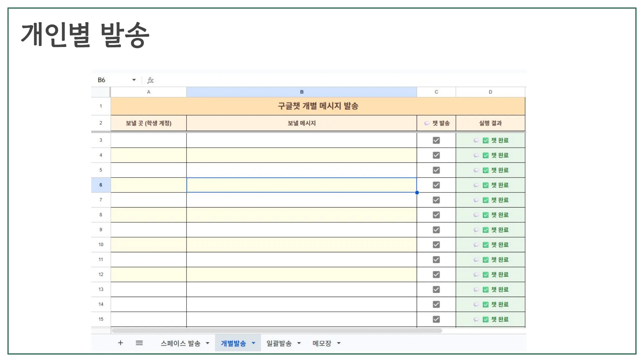Select row 15 header

pos(101,319)
